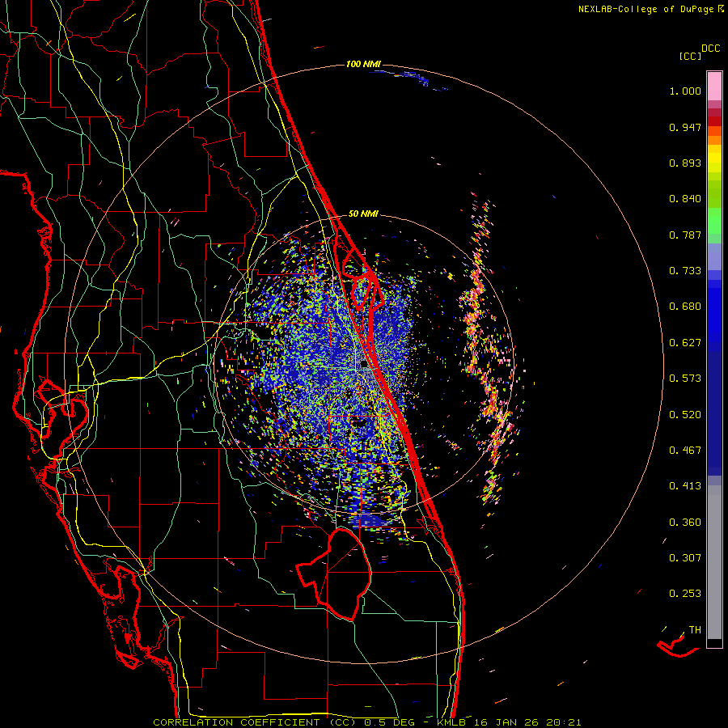Click the [CC] label above color scale

pos(690,56)
